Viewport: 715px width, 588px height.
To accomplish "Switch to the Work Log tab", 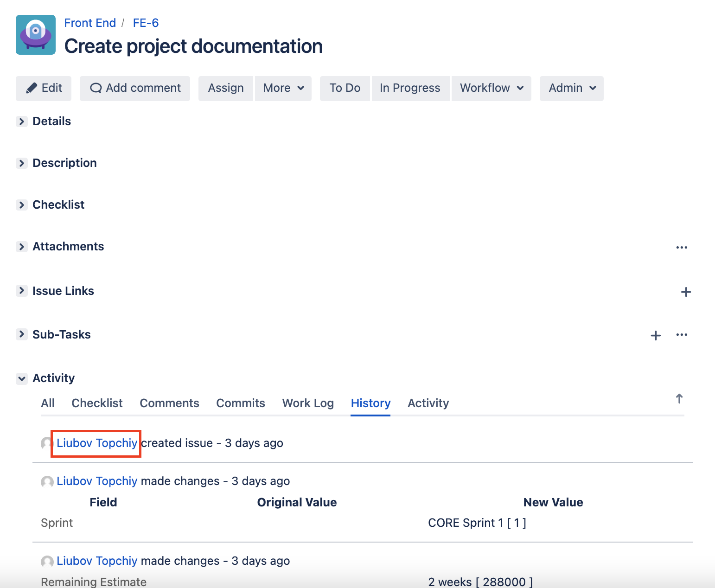I will point(308,403).
